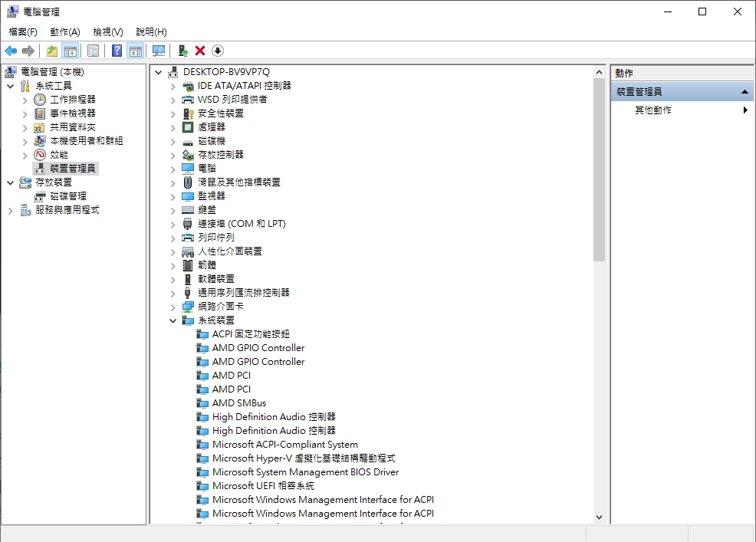The image size is (756, 542).
Task: Select 磁碟管理 icon in left tree
Action: [x=40, y=196]
